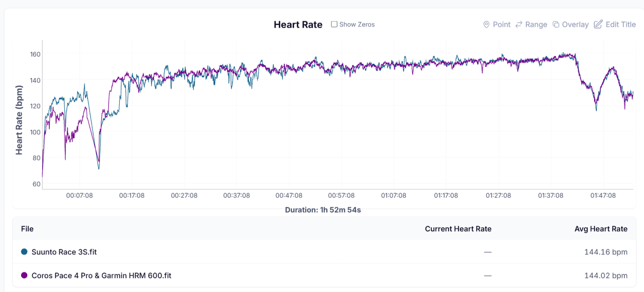The height and width of the screenshot is (292, 644).
Task: Enable the Show Zeros checkbox
Action: pyautogui.click(x=334, y=24)
